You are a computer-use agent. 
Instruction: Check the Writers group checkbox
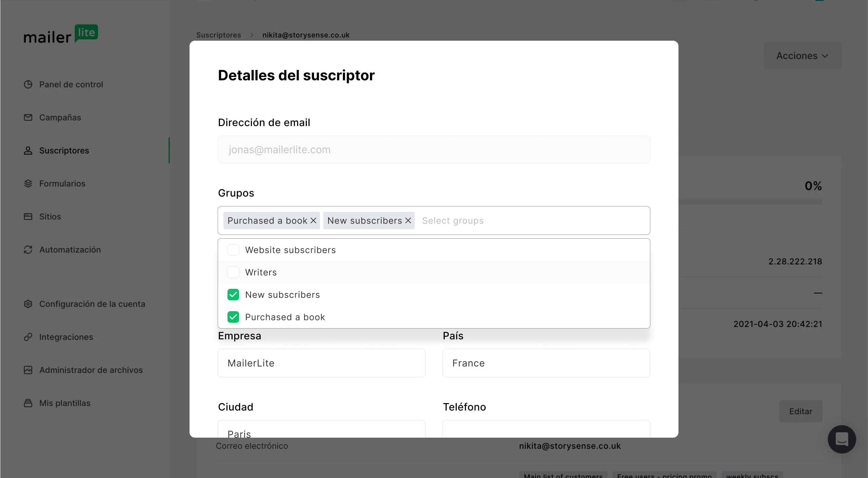pos(233,272)
